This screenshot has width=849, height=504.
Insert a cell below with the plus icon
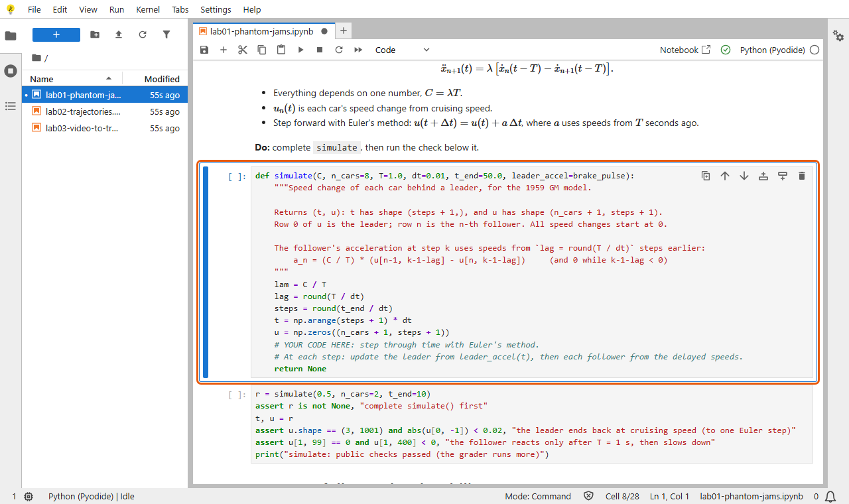click(x=224, y=50)
